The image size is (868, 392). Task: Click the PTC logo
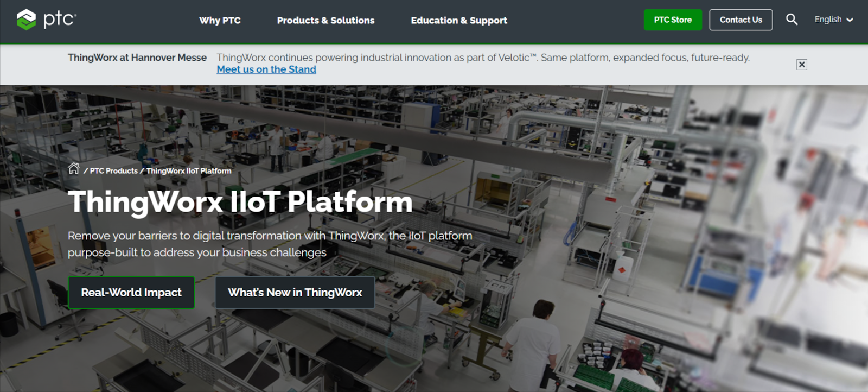(x=47, y=20)
